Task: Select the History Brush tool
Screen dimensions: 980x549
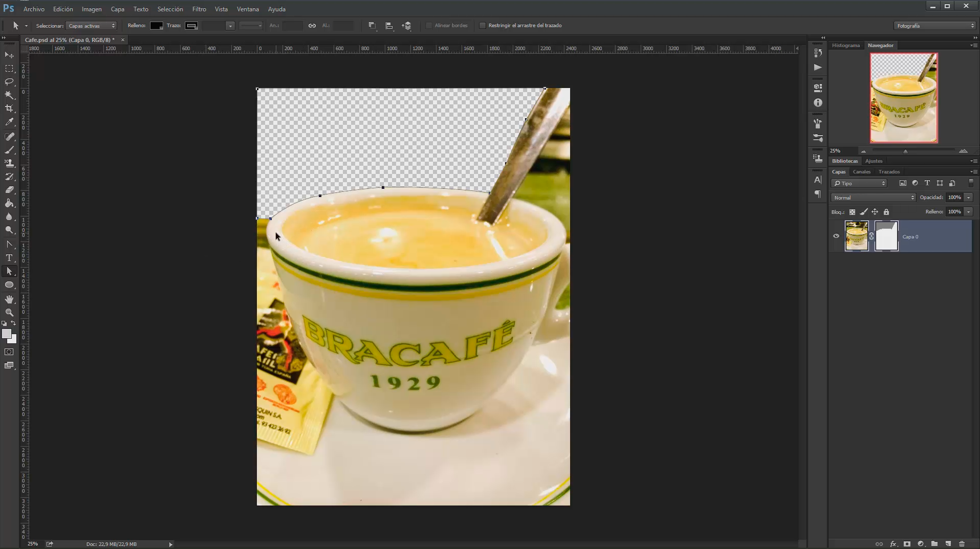Action: coord(9,177)
